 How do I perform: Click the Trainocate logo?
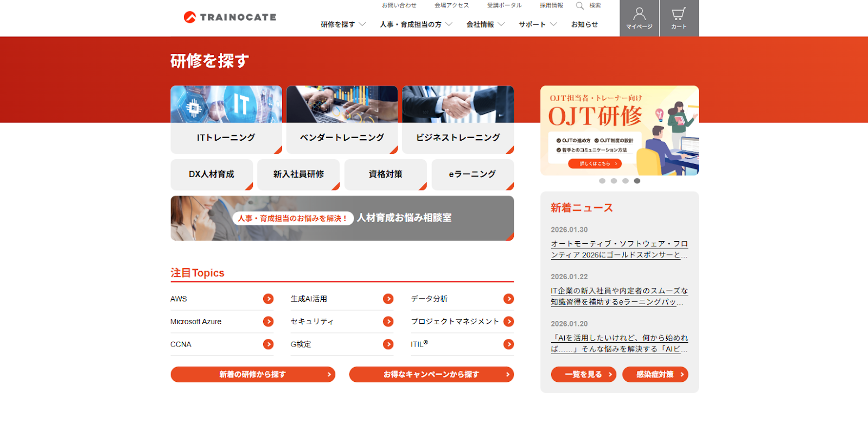point(230,17)
